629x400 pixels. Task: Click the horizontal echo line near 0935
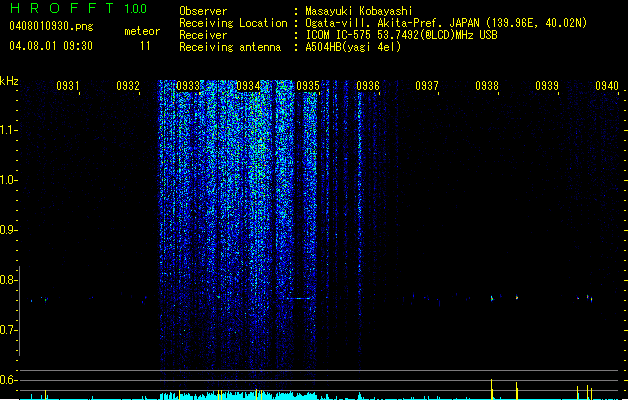click(297, 298)
